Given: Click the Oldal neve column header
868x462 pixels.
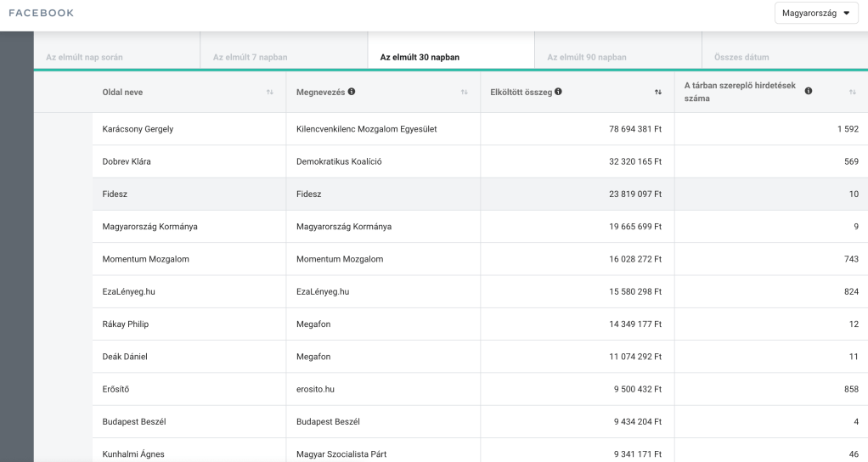Looking at the screenshot, I should [x=127, y=92].
